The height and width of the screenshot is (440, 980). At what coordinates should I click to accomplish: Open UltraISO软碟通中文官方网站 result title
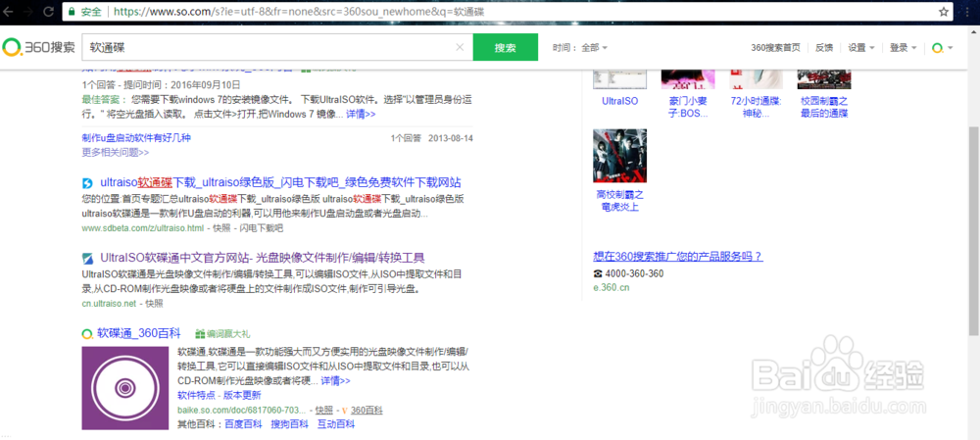click(263, 258)
